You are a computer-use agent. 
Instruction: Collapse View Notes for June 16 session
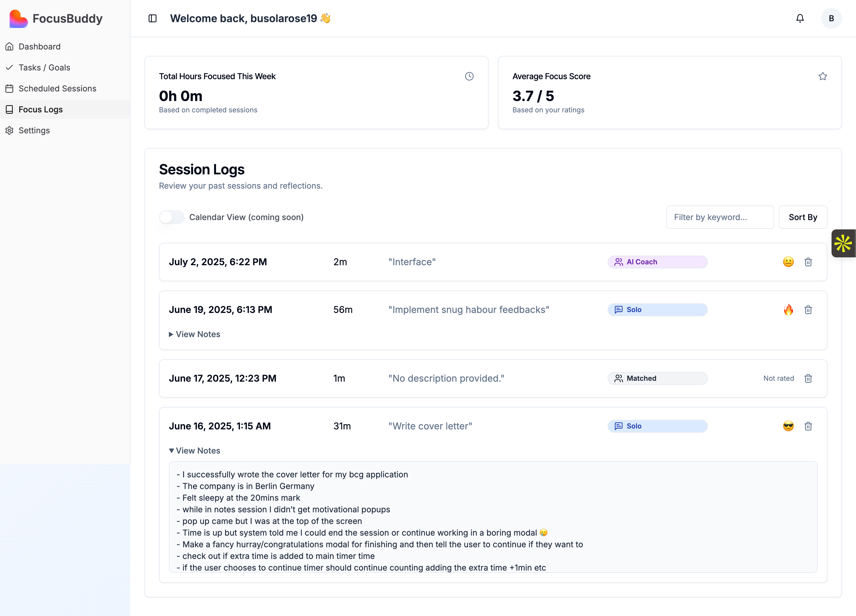click(195, 451)
